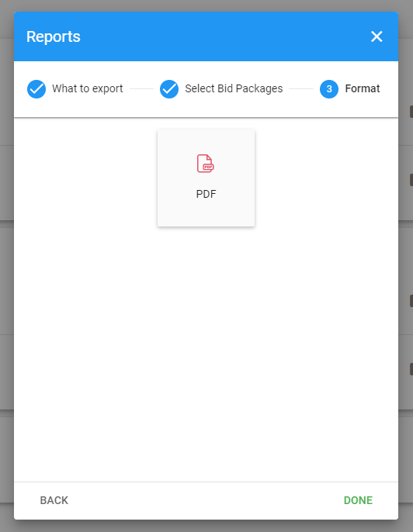Click the footer area between BACK and DONE
This screenshot has width=413, height=532.
pos(206,500)
